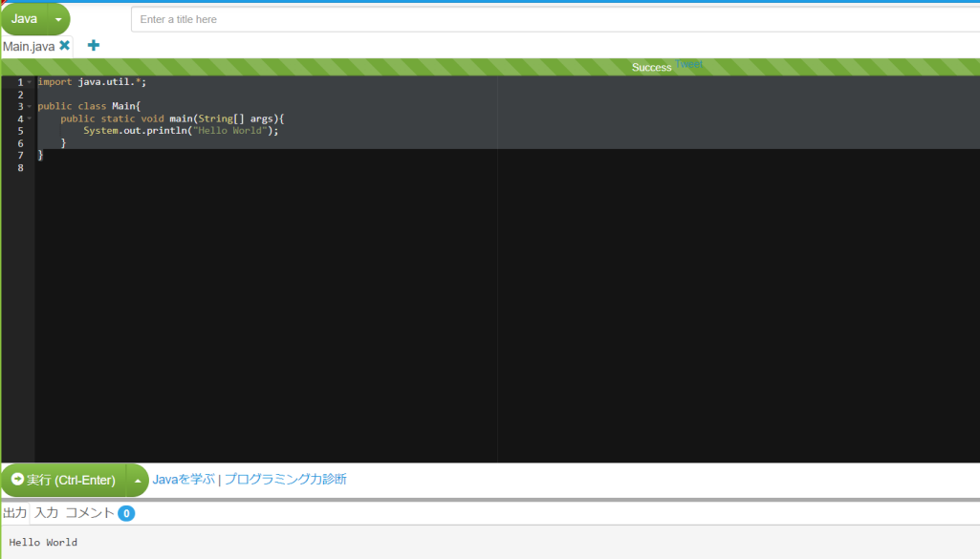Click the import java.util.* code line
The image size is (980, 559).
[x=92, y=82]
